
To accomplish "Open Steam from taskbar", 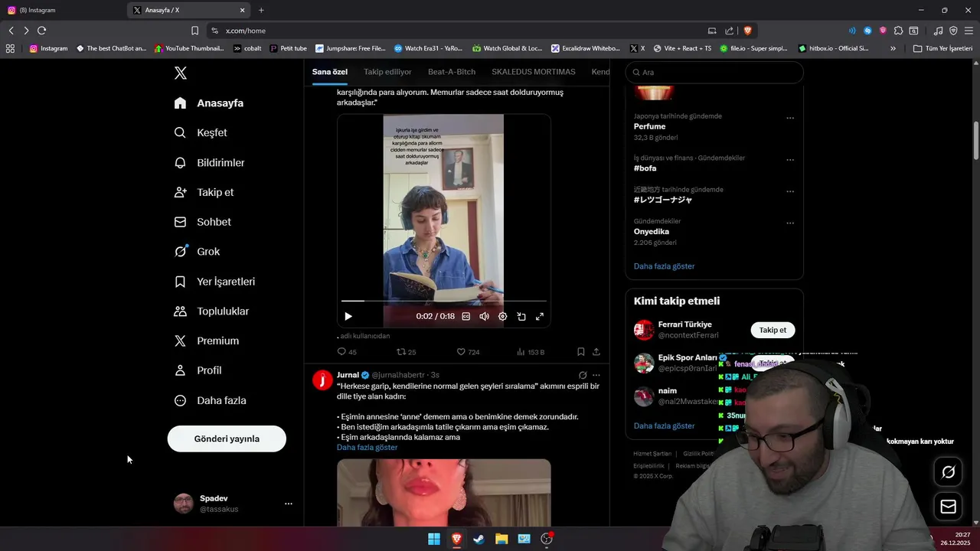I will click(x=479, y=539).
